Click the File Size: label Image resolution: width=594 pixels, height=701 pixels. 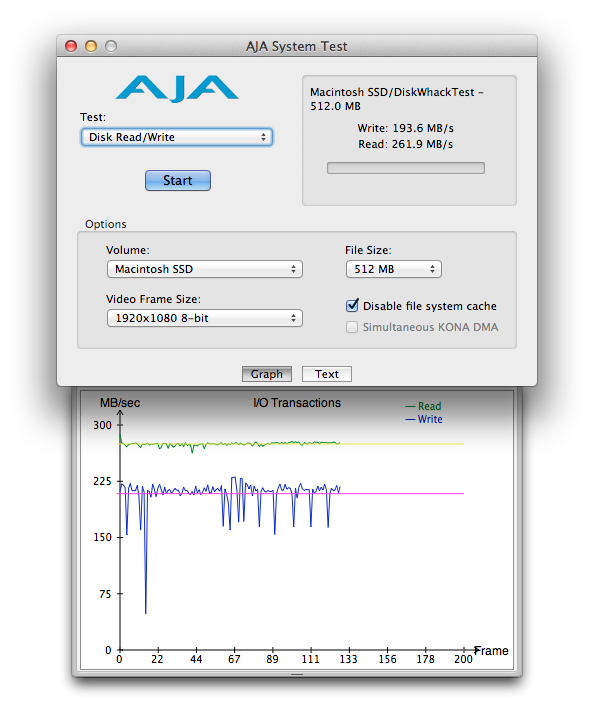pyautogui.click(x=368, y=250)
